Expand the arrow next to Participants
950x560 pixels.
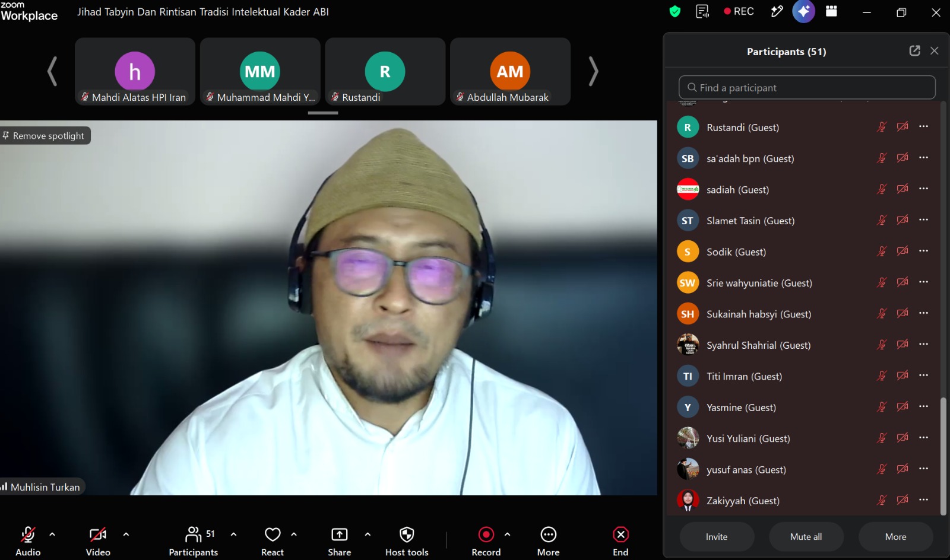(x=233, y=534)
